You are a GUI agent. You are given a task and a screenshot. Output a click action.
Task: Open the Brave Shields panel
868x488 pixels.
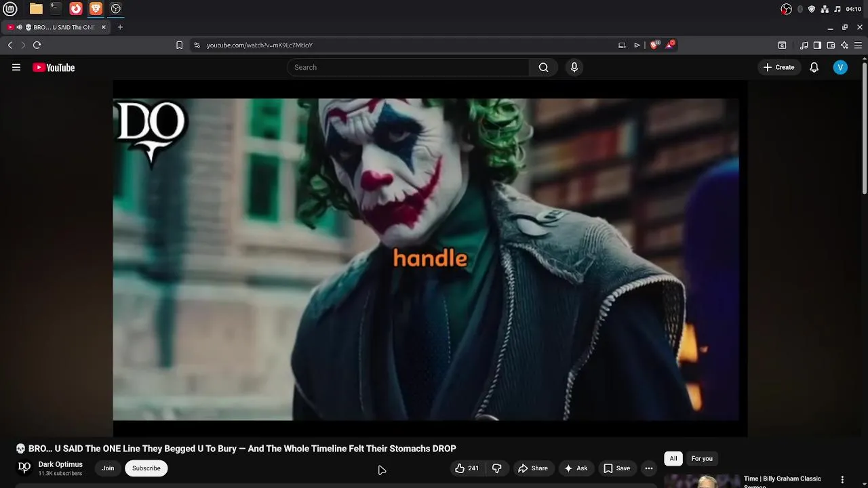pyautogui.click(x=654, y=45)
